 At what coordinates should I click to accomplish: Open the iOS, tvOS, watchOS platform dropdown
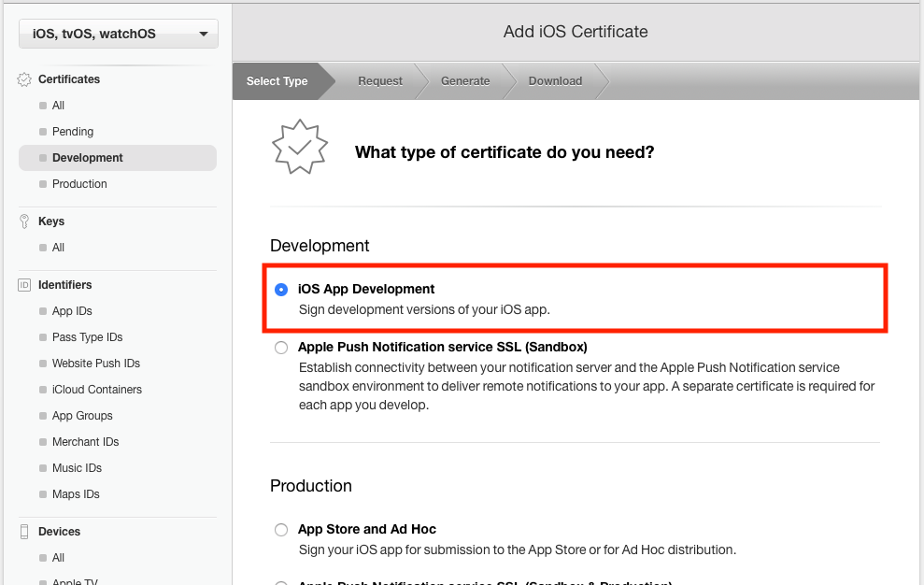[119, 34]
